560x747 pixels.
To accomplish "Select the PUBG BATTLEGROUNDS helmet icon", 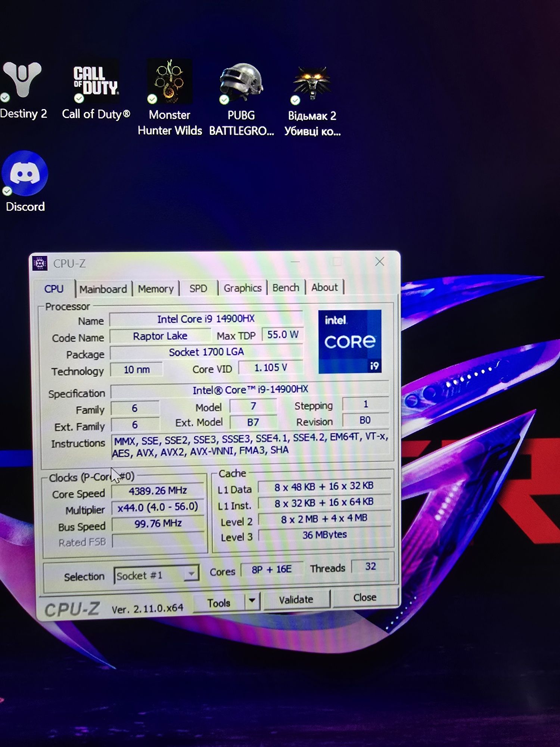I will (x=242, y=83).
